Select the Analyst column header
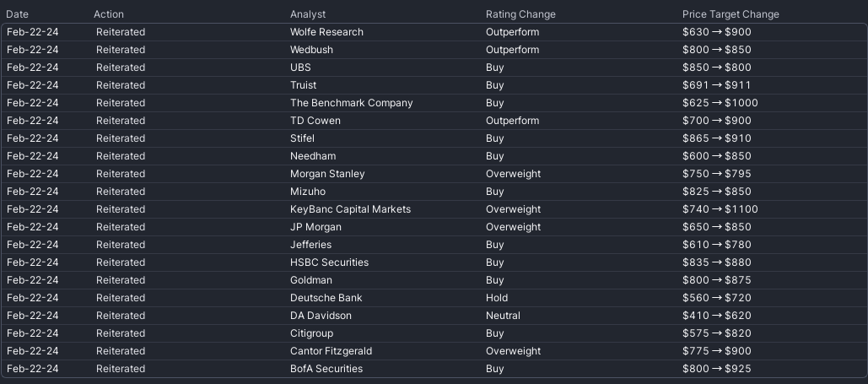The image size is (868, 384). point(308,14)
